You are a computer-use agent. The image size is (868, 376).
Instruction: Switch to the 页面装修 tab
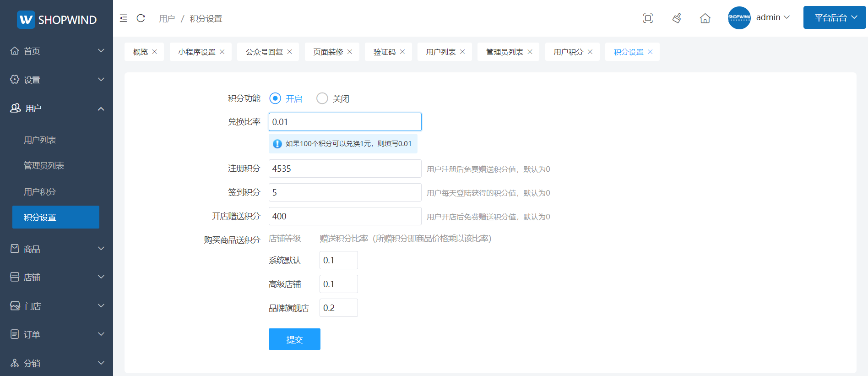(328, 52)
